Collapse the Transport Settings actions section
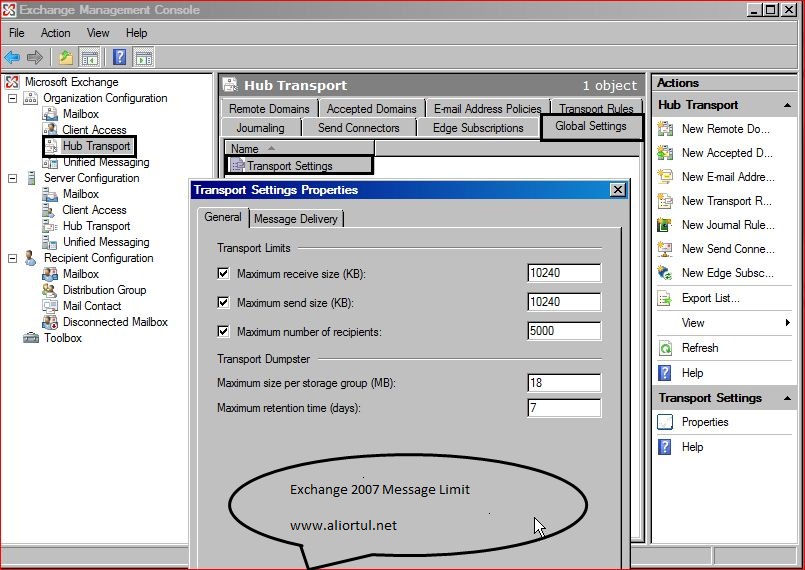The image size is (805, 570). point(787,398)
